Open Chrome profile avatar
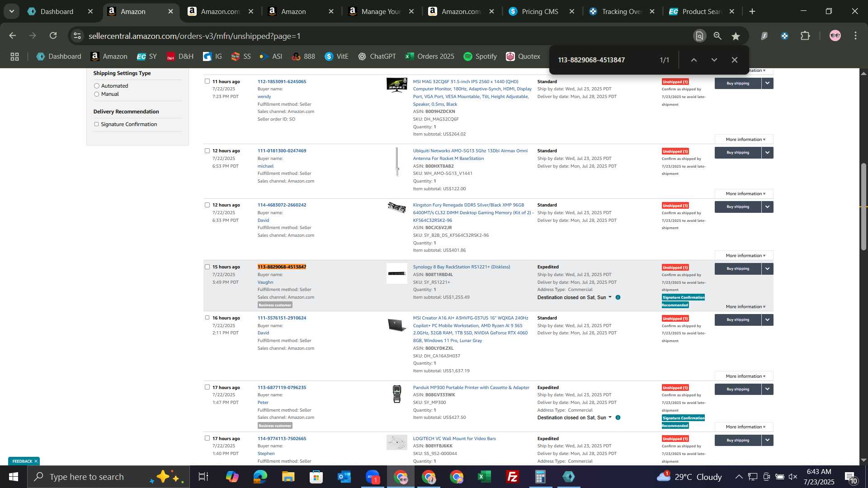The height and width of the screenshot is (488, 868). click(835, 36)
